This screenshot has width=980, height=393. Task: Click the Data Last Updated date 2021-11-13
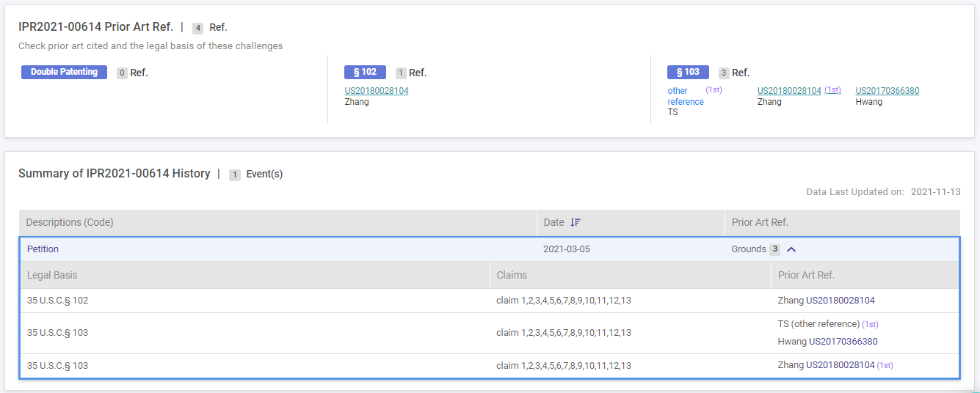[935, 191]
